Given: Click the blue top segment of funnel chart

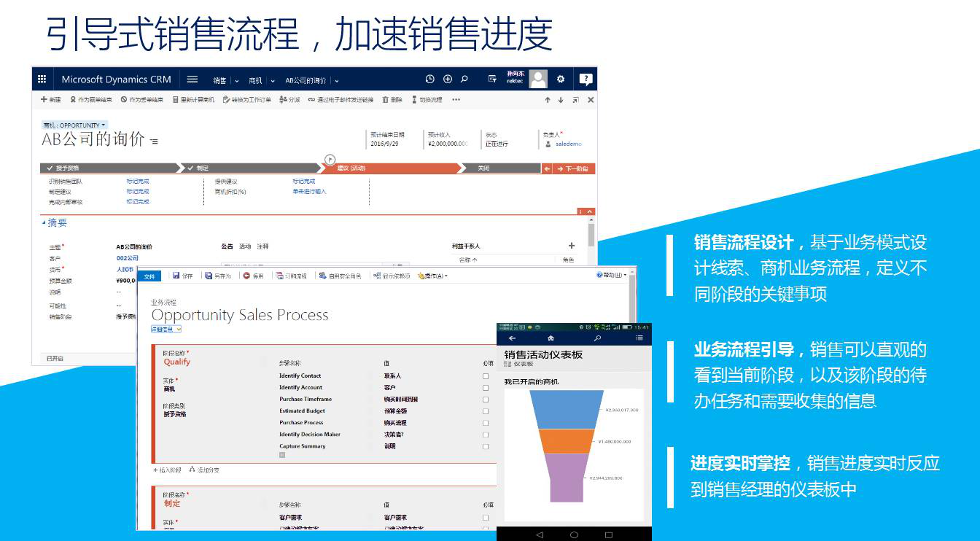Looking at the screenshot, I should (x=567, y=409).
